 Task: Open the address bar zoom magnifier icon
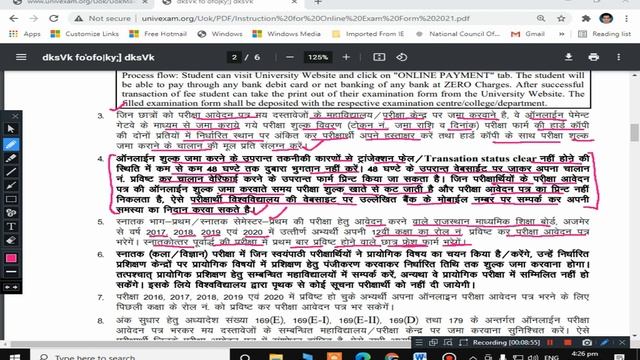541,18
